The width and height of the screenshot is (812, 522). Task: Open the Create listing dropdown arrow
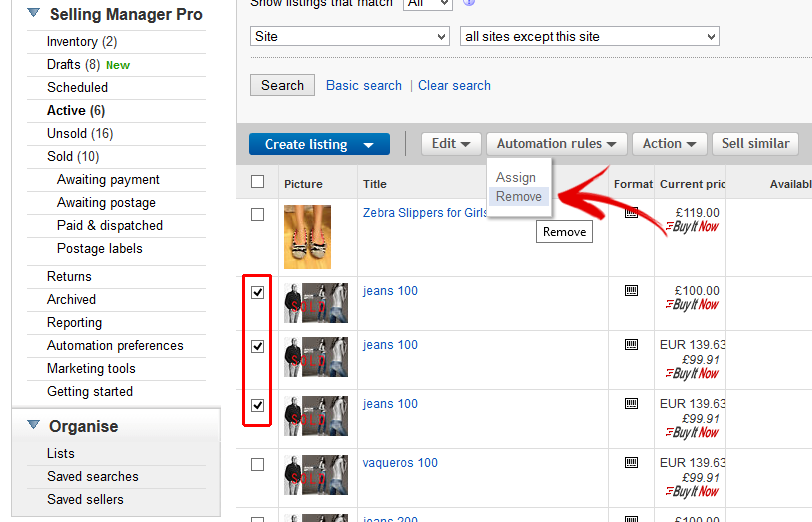pos(369,145)
